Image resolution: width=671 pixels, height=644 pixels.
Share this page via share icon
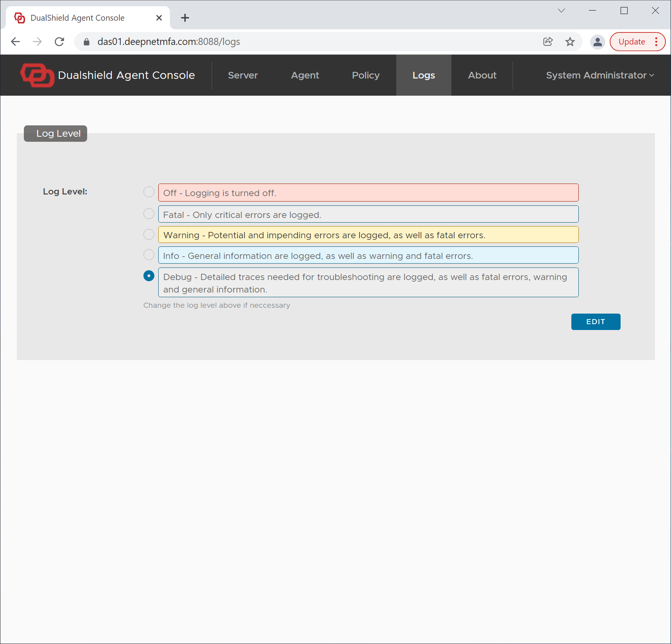(548, 42)
